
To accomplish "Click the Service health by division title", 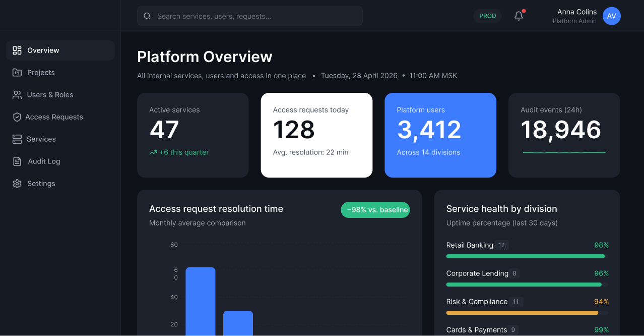I will click(502, 209).
